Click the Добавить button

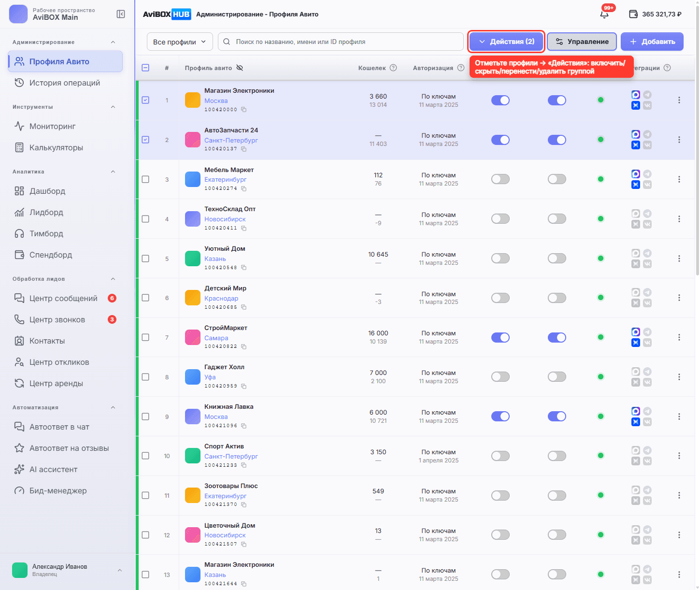[652, 42]
